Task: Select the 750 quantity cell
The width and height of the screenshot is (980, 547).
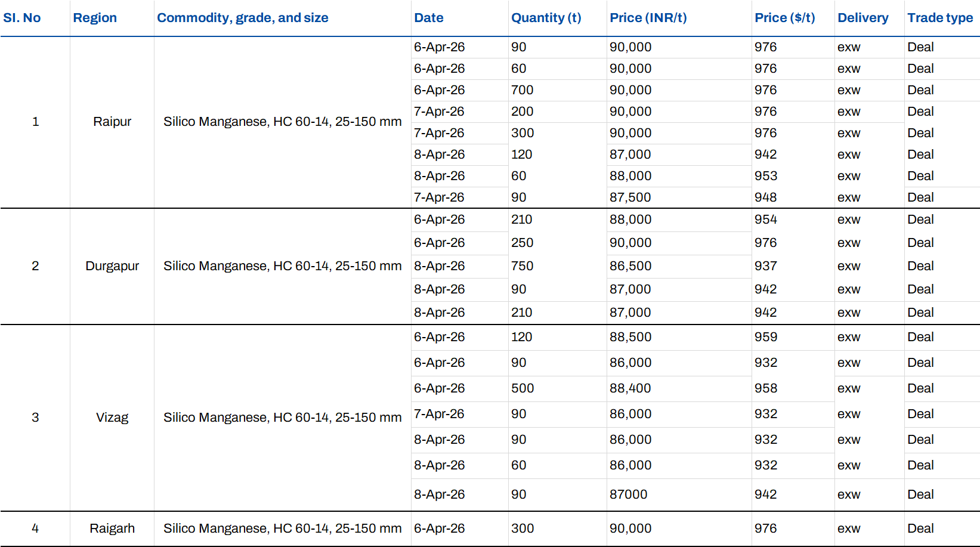Action: pos(522,266)
